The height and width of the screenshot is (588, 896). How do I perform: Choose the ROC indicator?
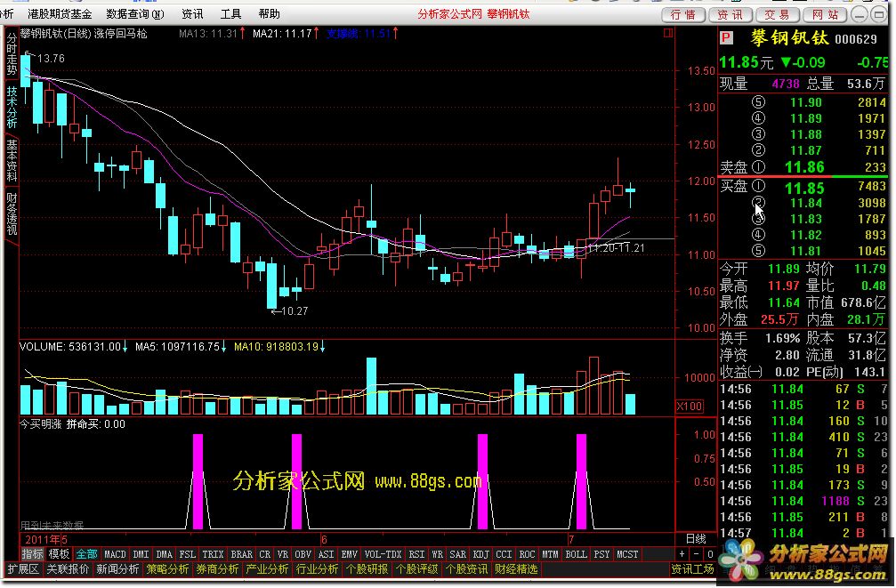coord(527,553)
